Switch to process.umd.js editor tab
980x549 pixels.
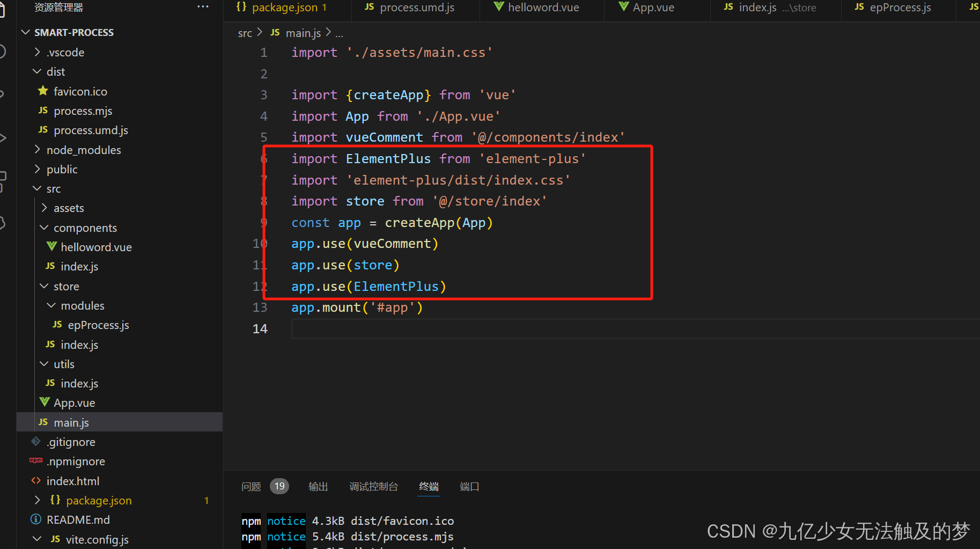coord(417,8)
